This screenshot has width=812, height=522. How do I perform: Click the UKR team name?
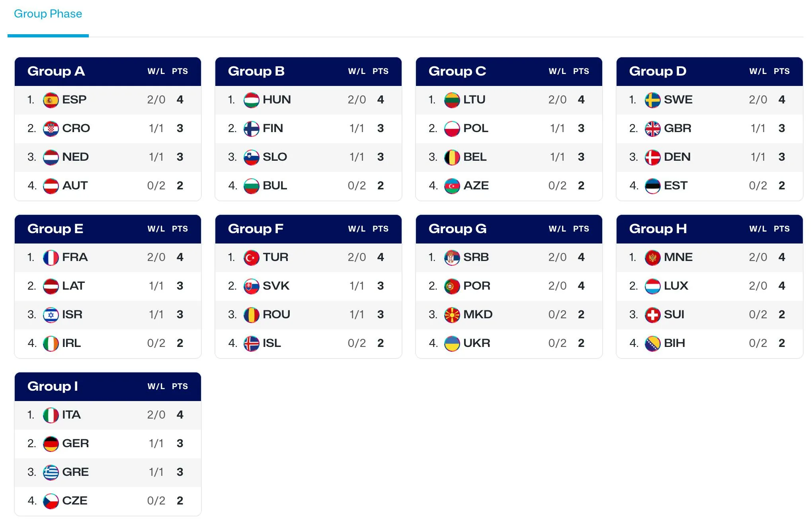coord(476,343)
